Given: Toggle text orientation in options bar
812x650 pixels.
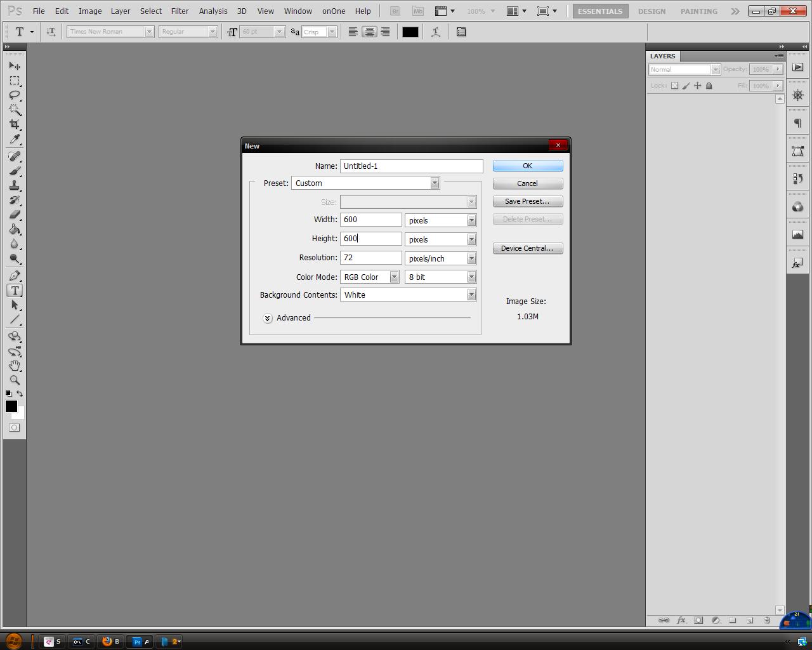Looking at the screenshot, I should point(51,32).
